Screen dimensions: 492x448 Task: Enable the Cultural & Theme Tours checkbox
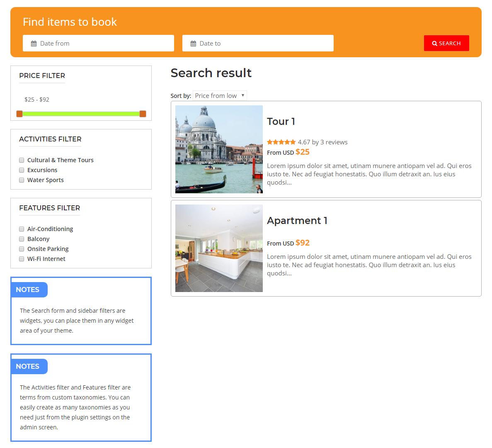pos(22,160)
